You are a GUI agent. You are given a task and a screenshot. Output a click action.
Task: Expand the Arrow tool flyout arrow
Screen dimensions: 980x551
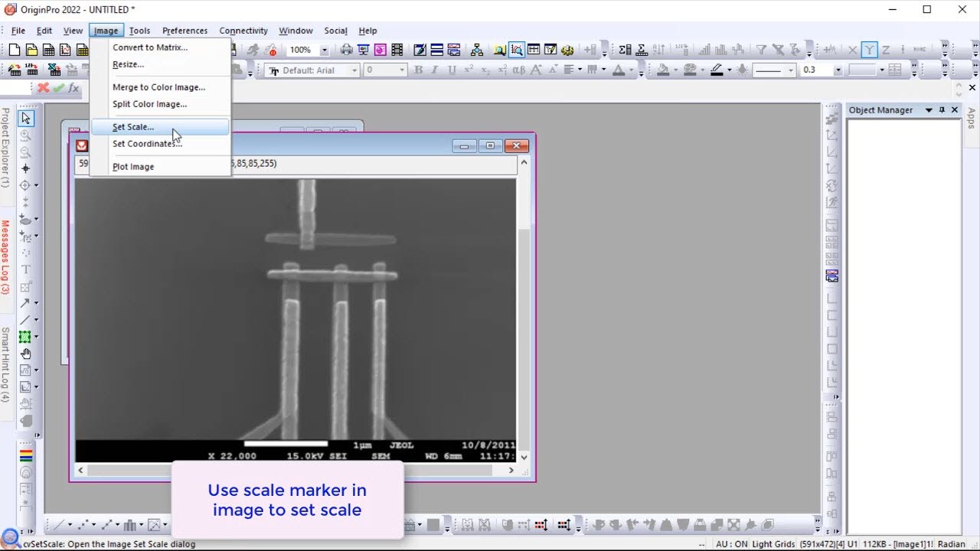[x=36, y=303]
